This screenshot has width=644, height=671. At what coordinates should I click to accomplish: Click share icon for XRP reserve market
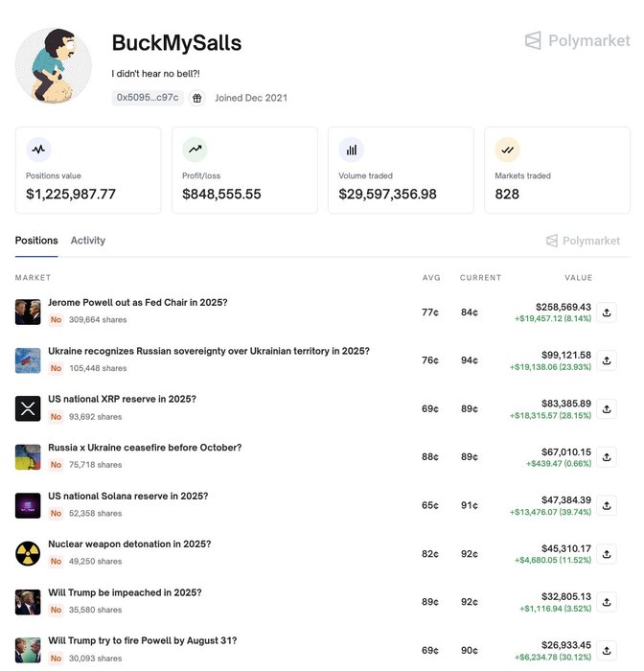click(x=607, y=409)
